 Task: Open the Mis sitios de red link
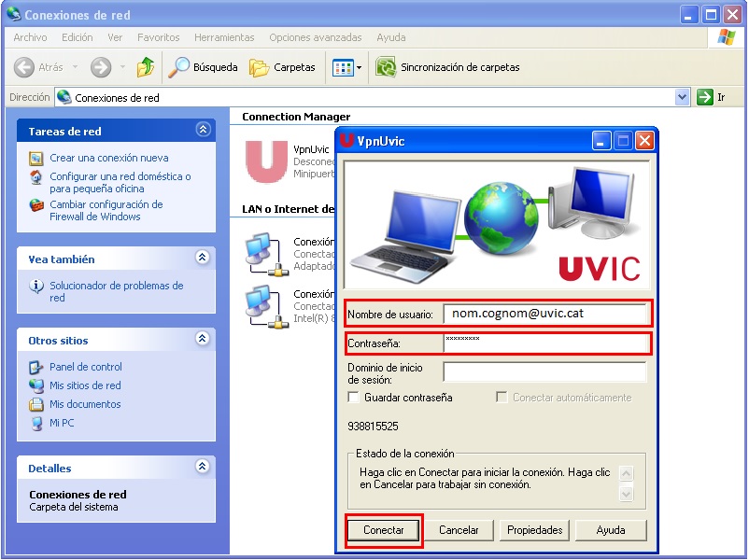[x=85, y=385]
